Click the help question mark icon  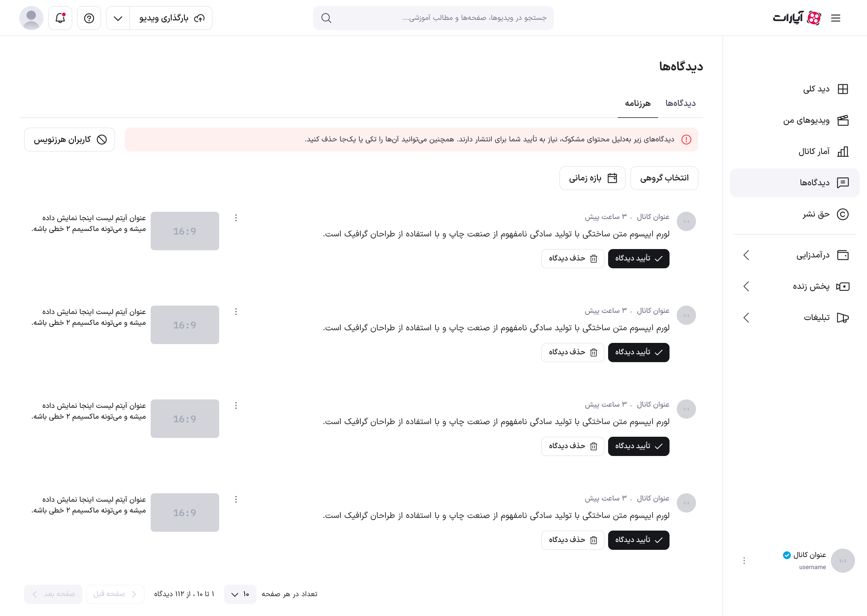[x=89, y=18]
